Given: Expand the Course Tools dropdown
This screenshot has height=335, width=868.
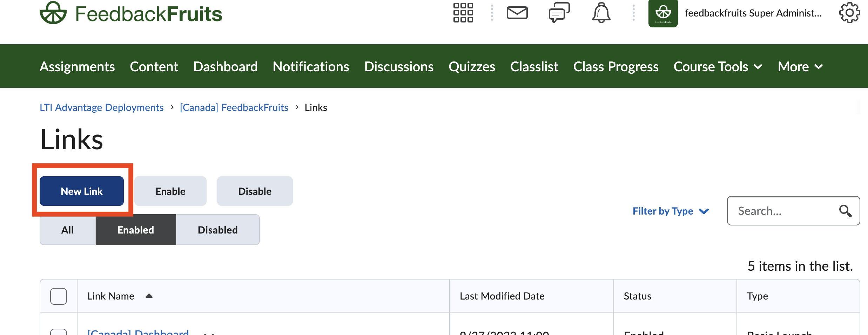Looking at the screenshot, I should click(718, 66).
